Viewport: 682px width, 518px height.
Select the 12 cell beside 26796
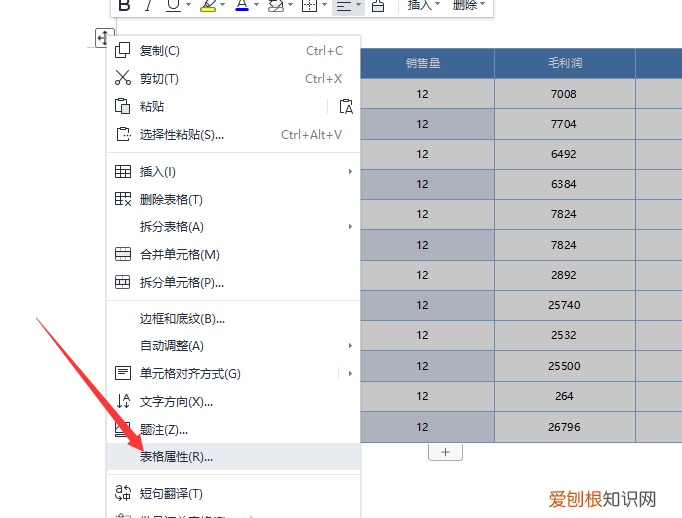pos(428,427)
